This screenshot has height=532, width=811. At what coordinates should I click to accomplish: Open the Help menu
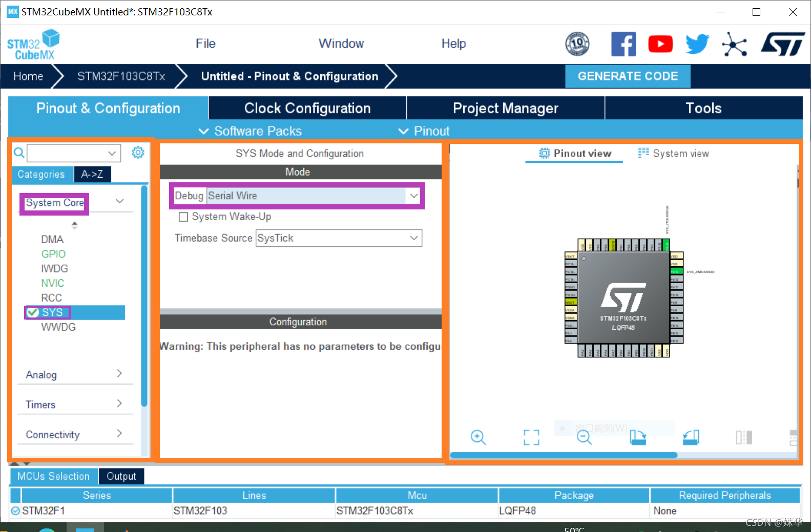click(453, 44)
